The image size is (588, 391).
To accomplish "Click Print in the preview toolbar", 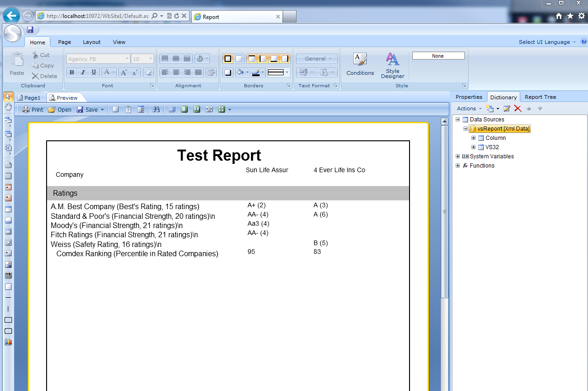I will (x=33, y=109).
